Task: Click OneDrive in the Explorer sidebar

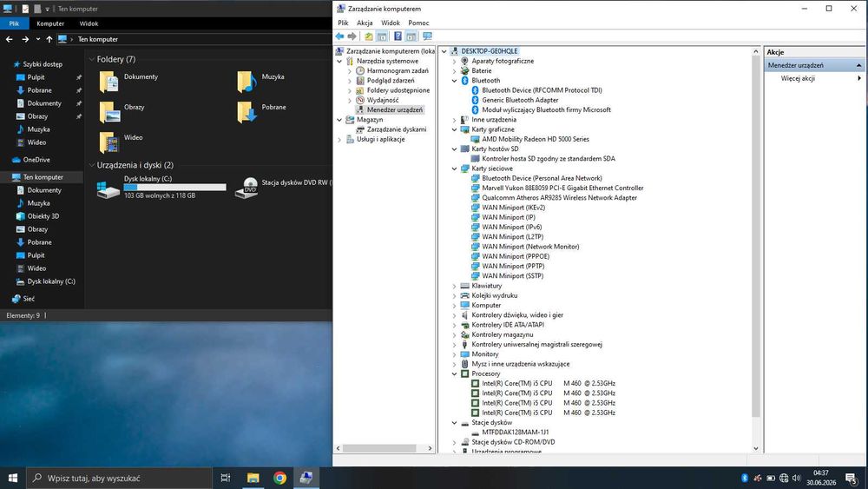Action: point(36,160)
